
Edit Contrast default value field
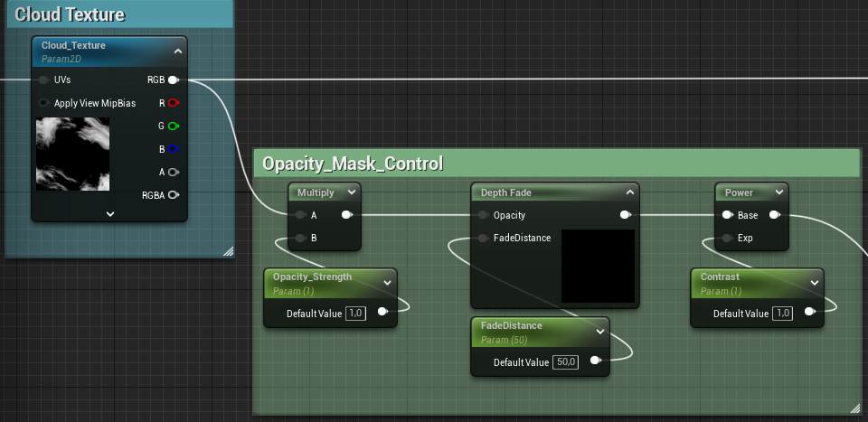[782, 313]
